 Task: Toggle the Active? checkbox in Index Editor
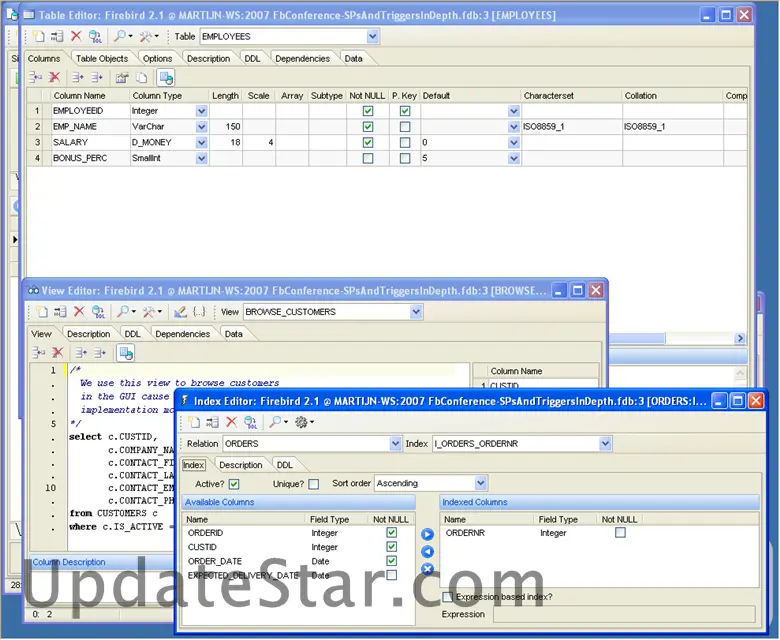click(x=234, y=484)
